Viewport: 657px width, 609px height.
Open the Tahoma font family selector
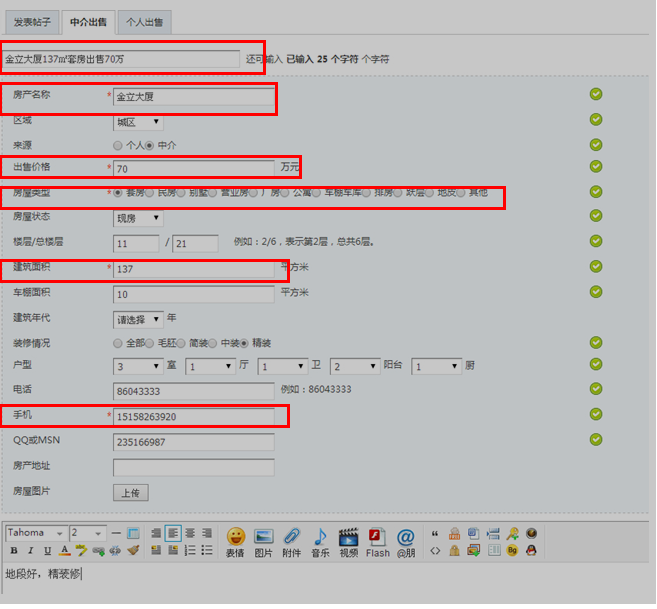coord(36,533)
